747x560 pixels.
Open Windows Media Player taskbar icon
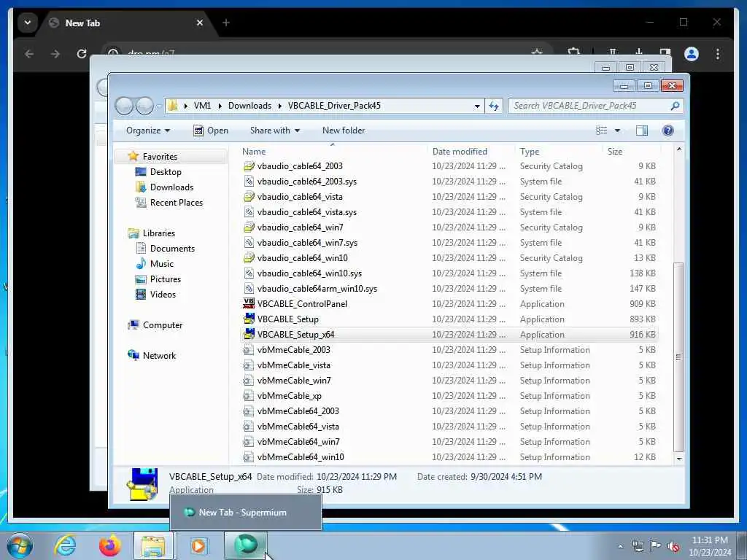(198, 545)
